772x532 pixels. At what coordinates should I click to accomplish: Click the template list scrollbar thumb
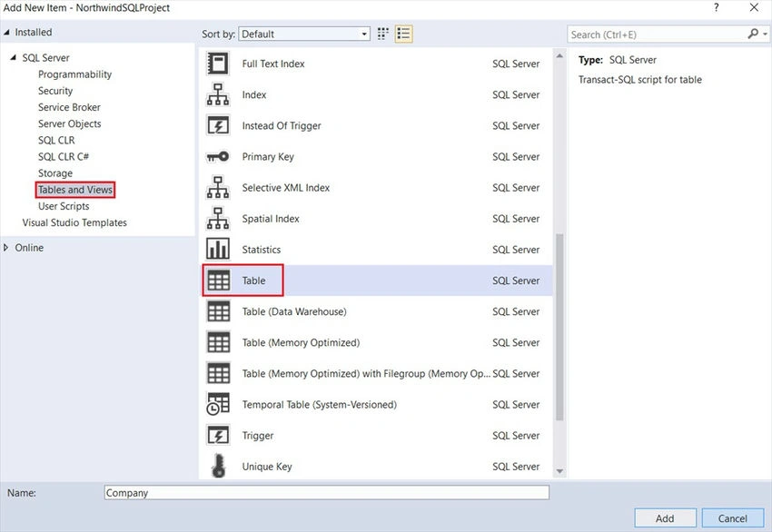pos(559,327)
